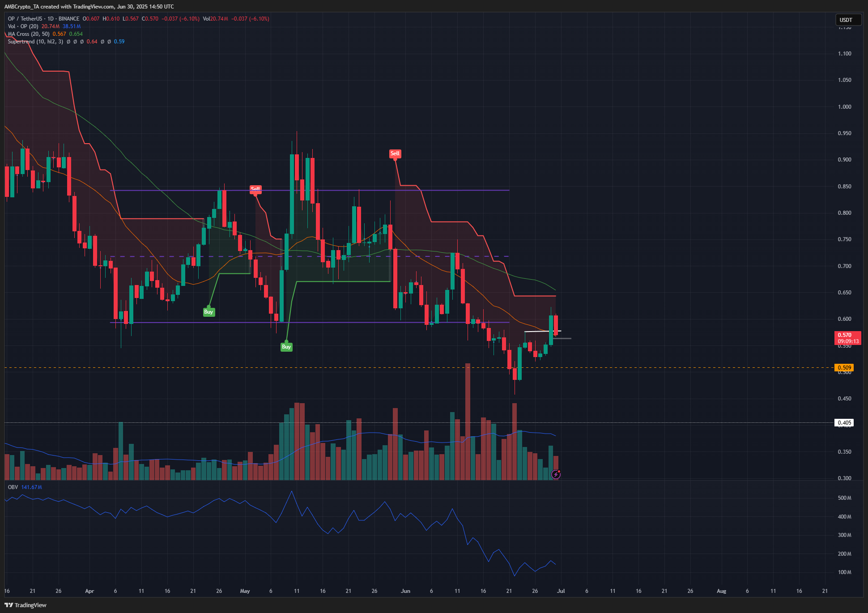868x613 pixels.
Task: Toggle the Vol · OP (20) indicator legend
Action: [x=23, y=26]
